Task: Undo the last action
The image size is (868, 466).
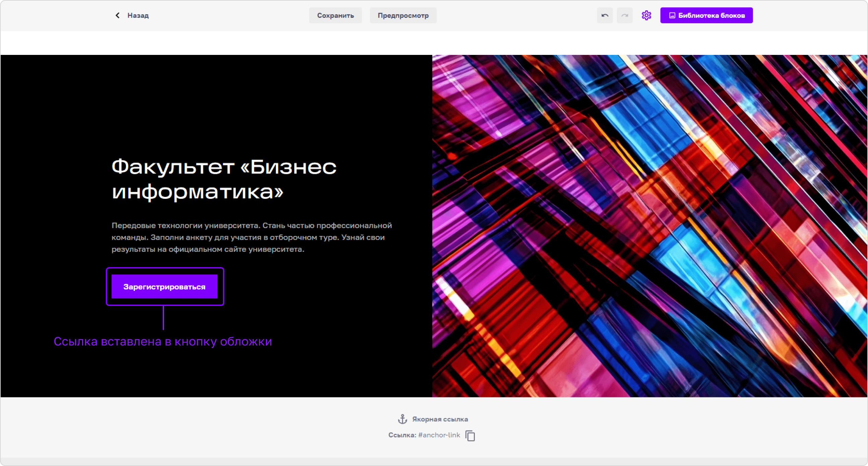Action: 605,15
